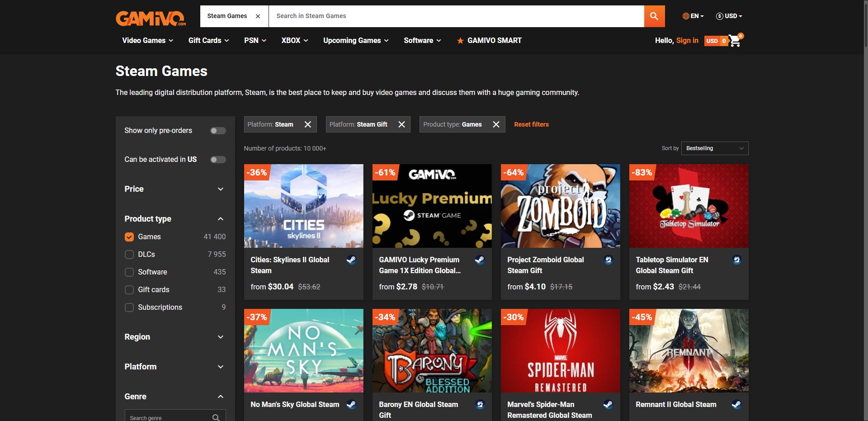The width and height of the screenshot is (868, 421).
Task: Open the USD currency dropdown
Action: click(729, 16)
